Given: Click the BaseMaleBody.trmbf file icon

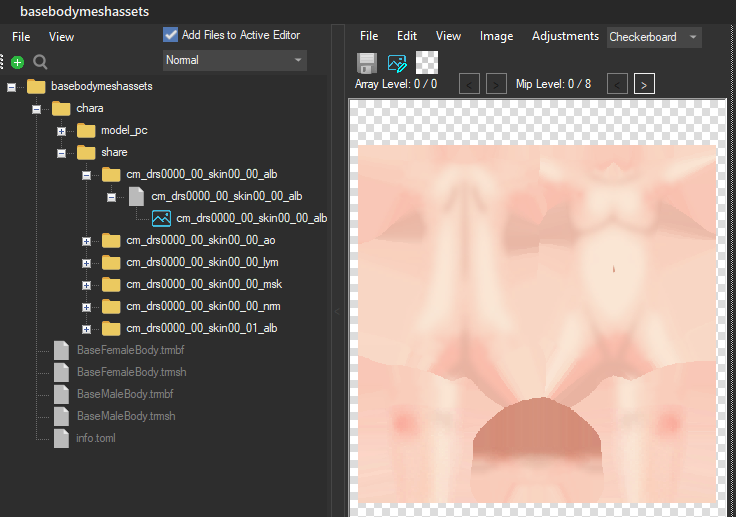Looking at the screenshot, I should click(61, 394).
